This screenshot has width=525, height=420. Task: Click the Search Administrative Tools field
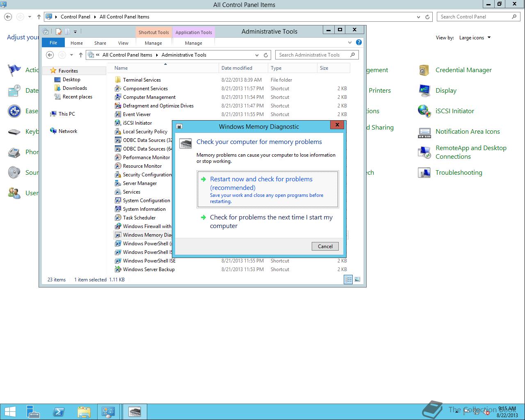(317, 55)
